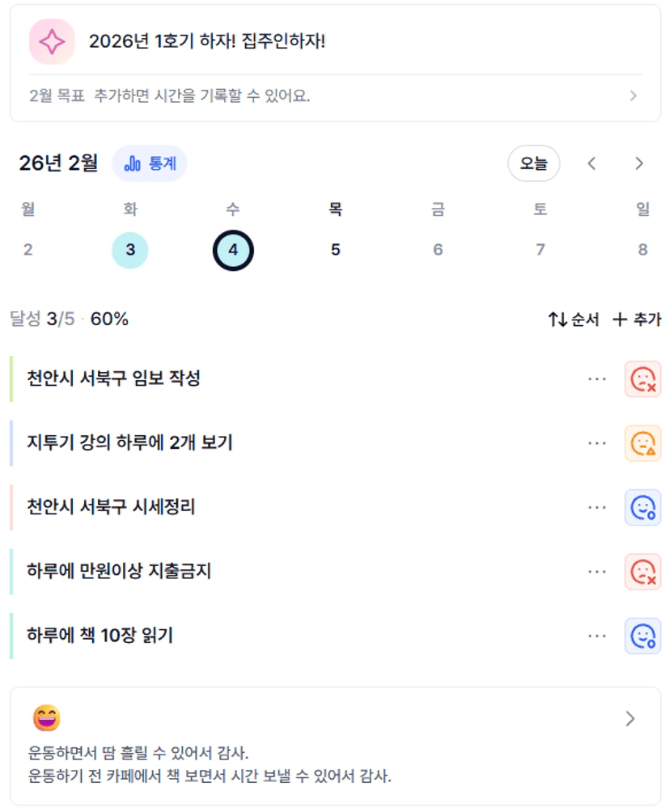Screen dimensions: 669x812
Task: Click the 오늘 today button
Action: pos(533,163)
